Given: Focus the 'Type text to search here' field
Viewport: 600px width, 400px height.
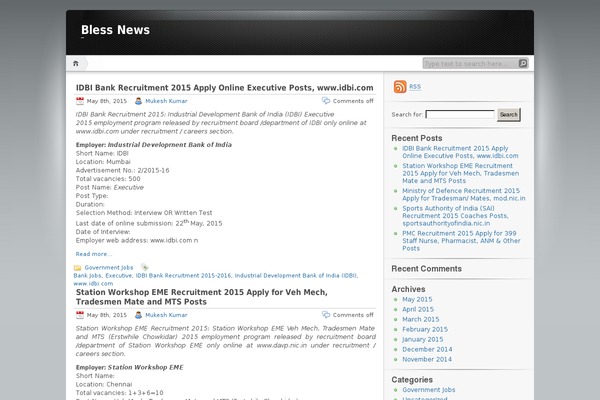Looking at the screenshot, I should [x=470, y=64].
